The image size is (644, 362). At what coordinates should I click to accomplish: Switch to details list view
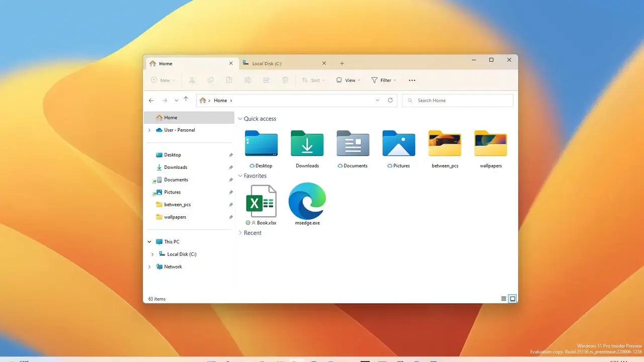[x=504, y=299]
